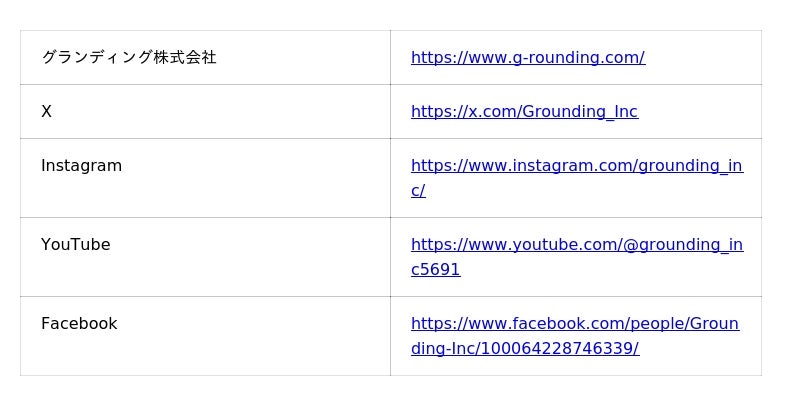Select the X label cell
Screen dimensions: 800x406
46,112
